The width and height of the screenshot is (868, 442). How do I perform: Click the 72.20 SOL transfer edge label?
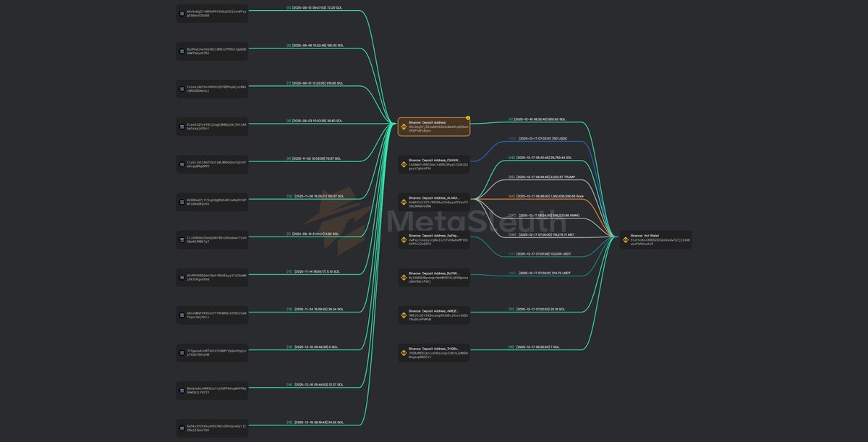click(315, 7)
